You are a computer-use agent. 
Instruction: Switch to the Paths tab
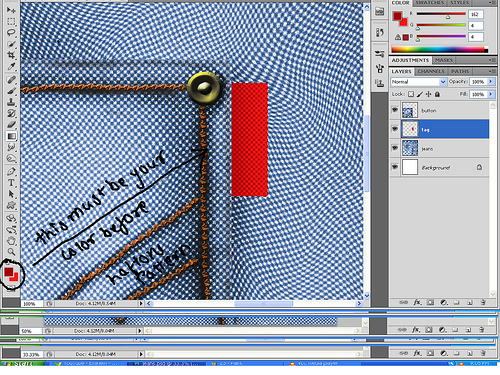click(x=460, y=71)
